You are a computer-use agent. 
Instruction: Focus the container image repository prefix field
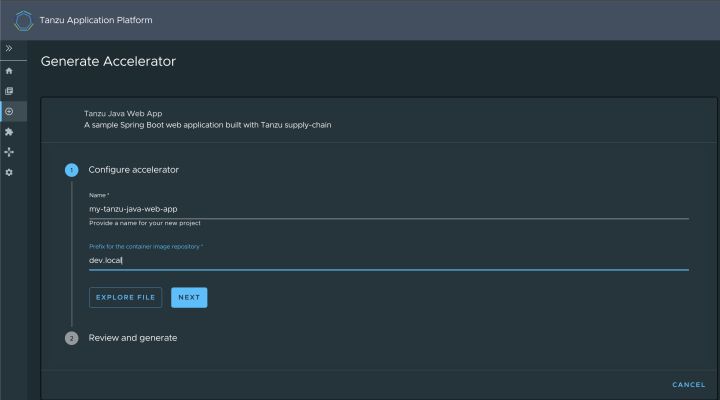coord(388,260)
